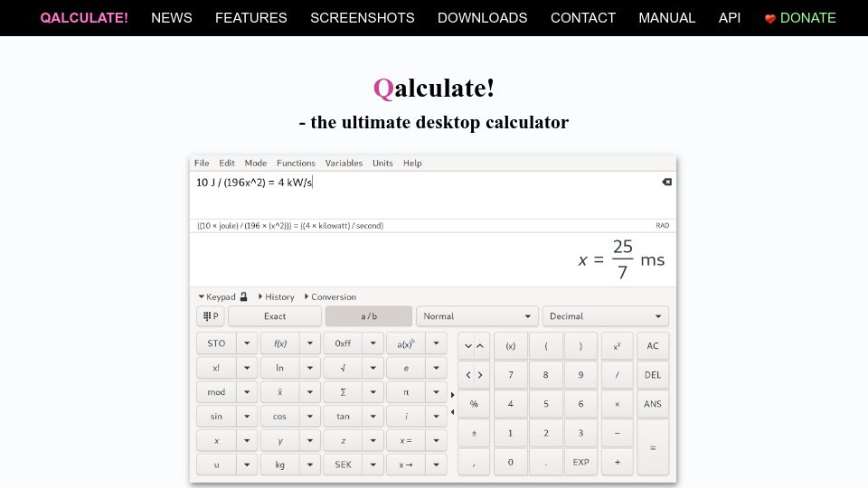Open the Normal display mode dropdown
Screen dimensions: 868x488
pyautogui.click(x=476, y=316)
